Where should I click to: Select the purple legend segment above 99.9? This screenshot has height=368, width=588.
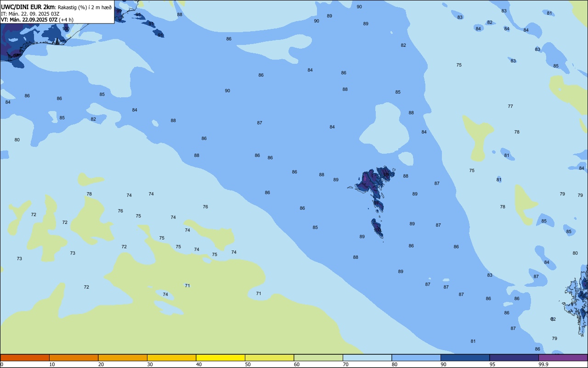click(563, 357)
